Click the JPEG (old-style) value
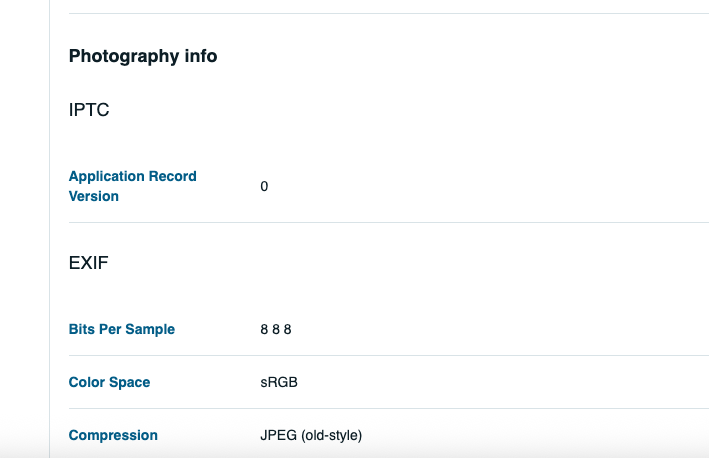709x458 pixels. pos(310,435)
